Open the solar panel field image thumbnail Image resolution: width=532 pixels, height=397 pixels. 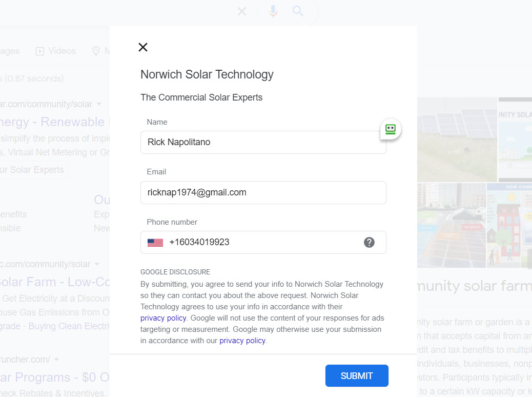(x=457, y=140)
